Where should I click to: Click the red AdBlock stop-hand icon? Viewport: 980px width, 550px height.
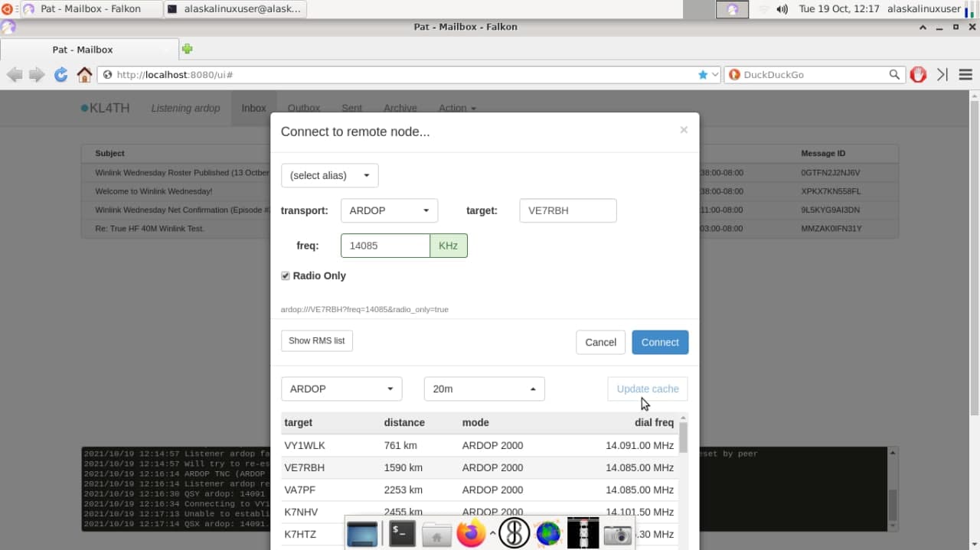pos(918,75)
